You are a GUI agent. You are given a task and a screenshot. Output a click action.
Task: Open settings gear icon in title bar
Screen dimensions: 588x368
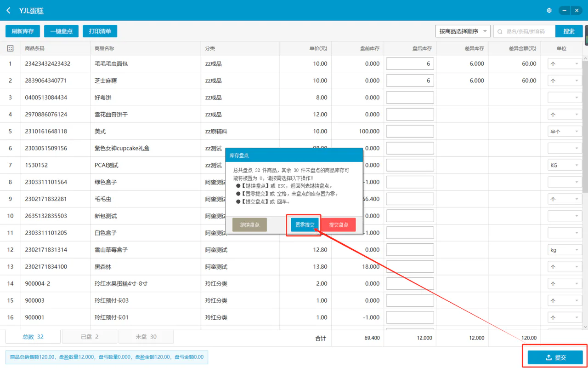point(549,10)
